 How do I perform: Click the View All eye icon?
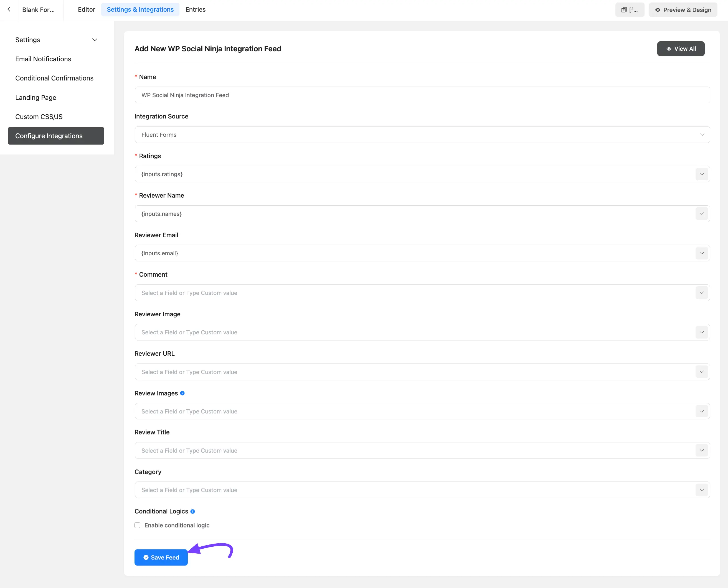[x=669, y=49]
